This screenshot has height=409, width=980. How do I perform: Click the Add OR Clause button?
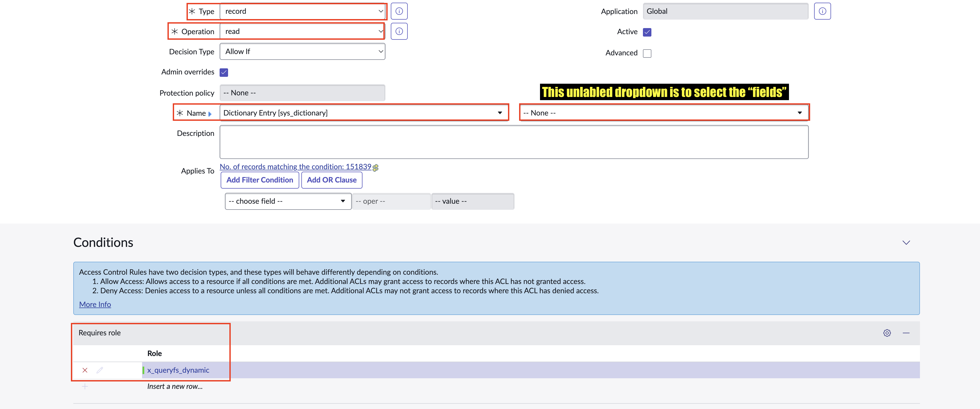click(x=331, y=180)
